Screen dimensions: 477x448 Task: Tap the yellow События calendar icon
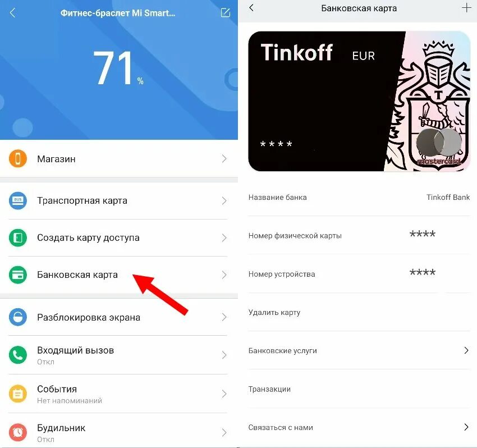(x=17, y=394)
